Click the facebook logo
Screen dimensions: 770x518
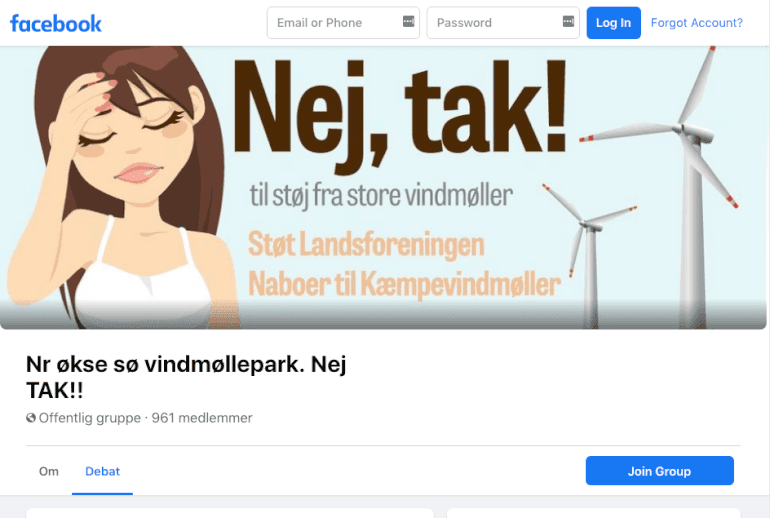[x=55, y=24]
